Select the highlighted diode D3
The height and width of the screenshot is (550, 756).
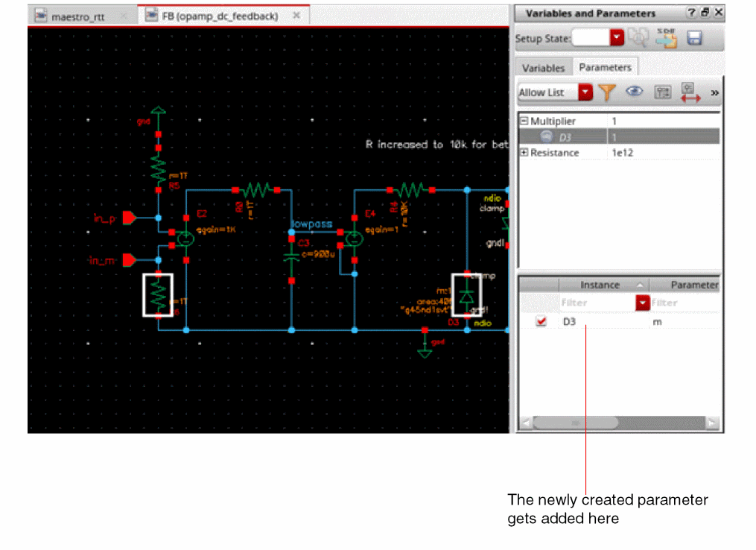pos(466,295)
